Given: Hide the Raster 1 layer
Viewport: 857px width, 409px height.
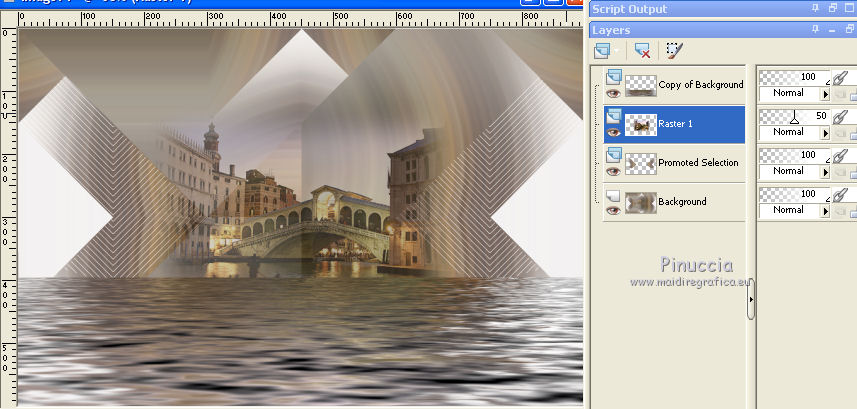Looking at the screenshot, I should coord(613,132).
